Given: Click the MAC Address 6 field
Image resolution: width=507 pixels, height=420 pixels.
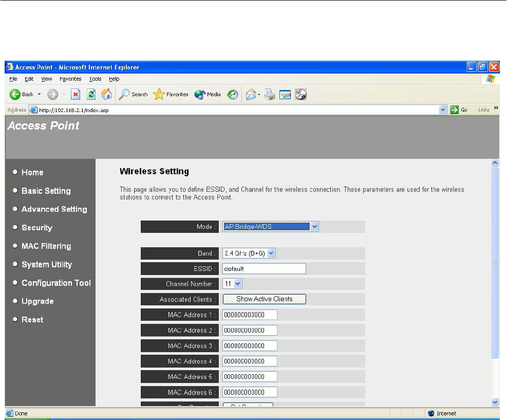Looking at the screenshot, I should (x=250, y=392).
